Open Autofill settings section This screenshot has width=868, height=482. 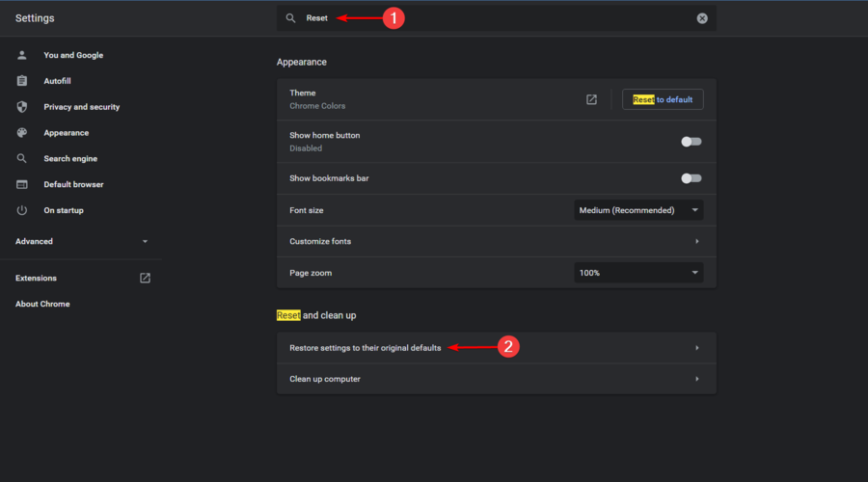[x=57, y=81]
